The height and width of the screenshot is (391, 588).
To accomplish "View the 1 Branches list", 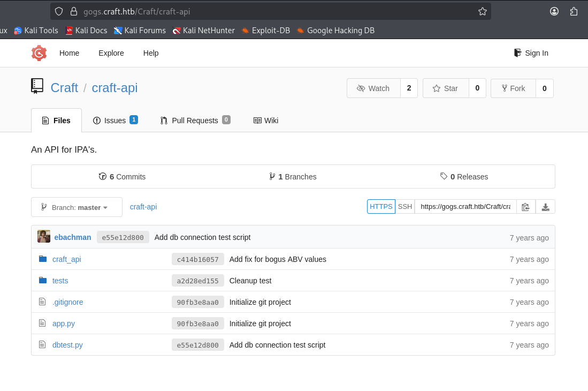I will [x=293, y=177].
